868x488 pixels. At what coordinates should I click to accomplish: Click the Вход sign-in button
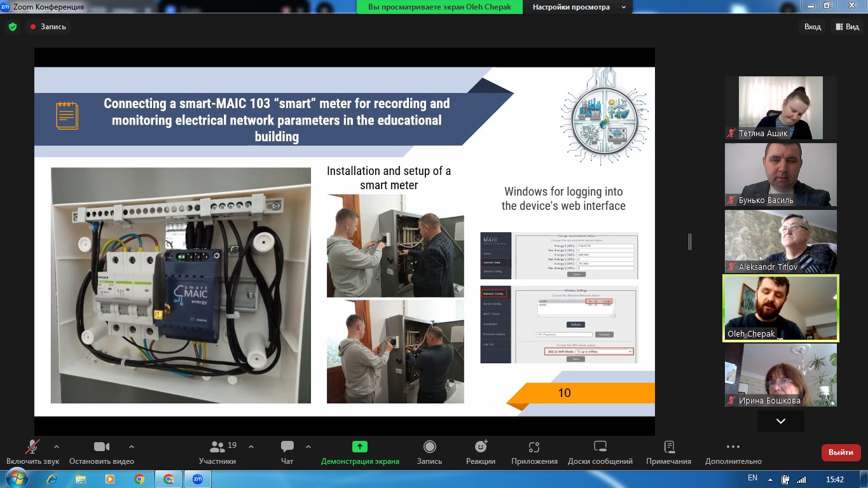813,27
